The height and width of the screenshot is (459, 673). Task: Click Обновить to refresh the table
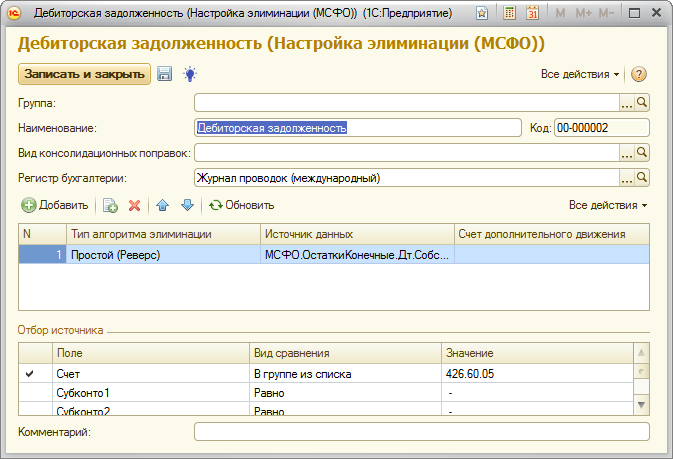click(x=241, y=205)
